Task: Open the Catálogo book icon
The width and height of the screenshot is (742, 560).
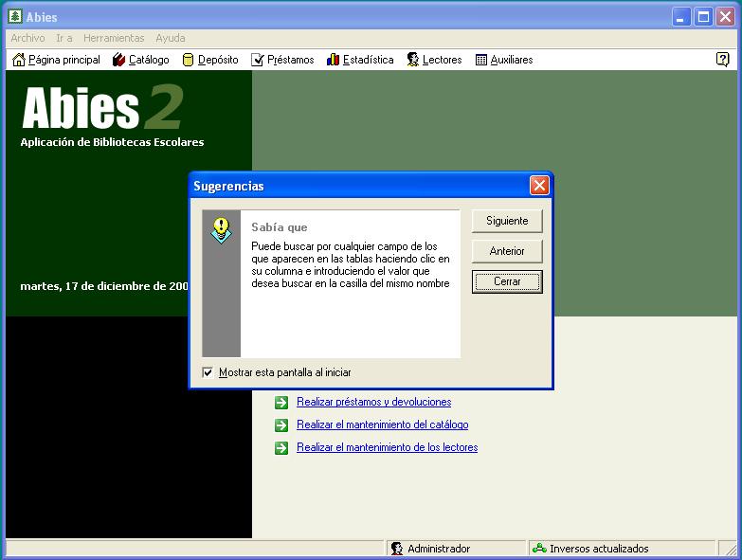Action: (x=118, y=60)
